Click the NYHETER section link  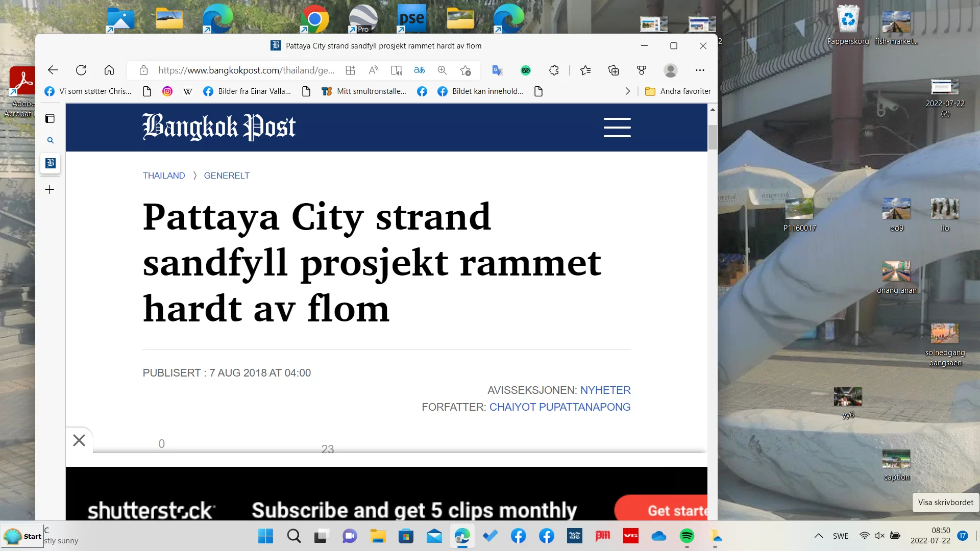pos(605,390)
